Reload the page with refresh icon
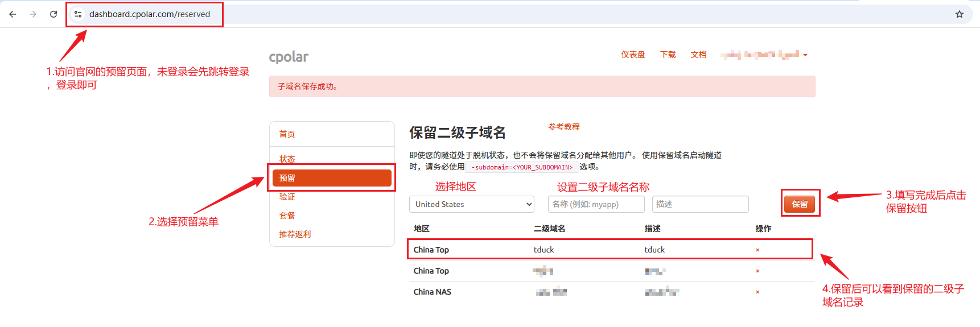The height and width of the screenshot is (327, 980). (x=53, y=14)
